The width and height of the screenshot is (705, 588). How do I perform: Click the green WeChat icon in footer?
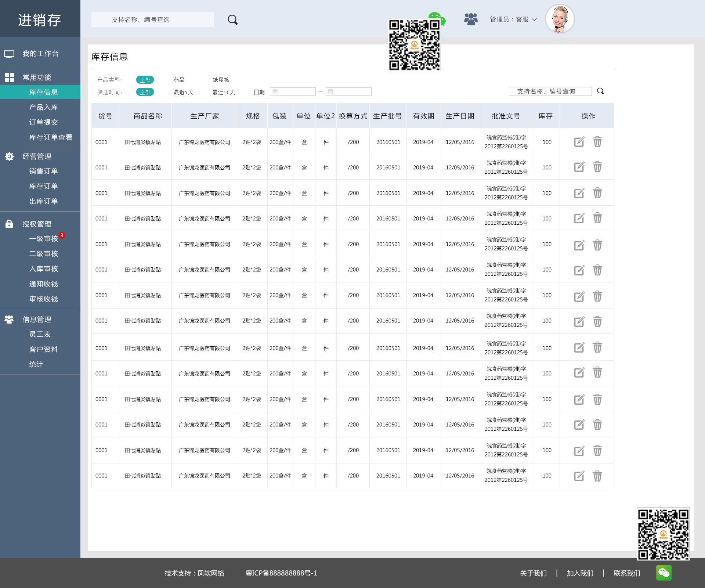point(664,573)
